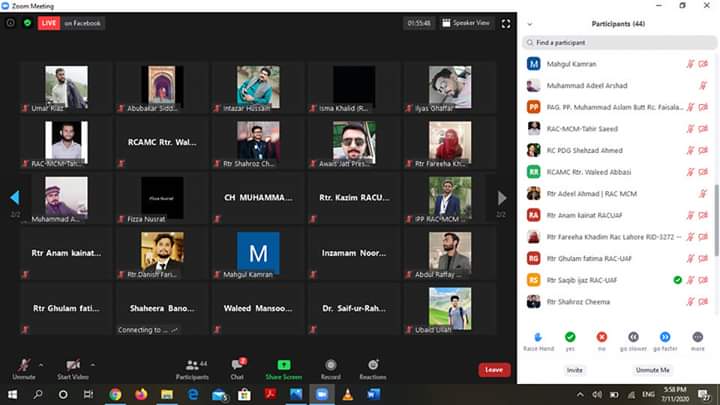This screenshot has height=405, width=720.
Task: Click the Unmute microphone icon
Action: click(x=23, y=365)
